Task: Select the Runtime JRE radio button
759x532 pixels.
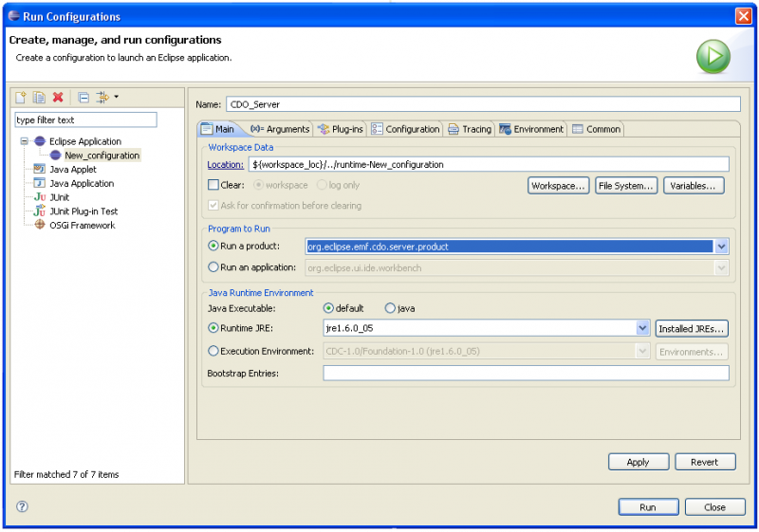Action: pyautogui.click(x=213, y=328)
